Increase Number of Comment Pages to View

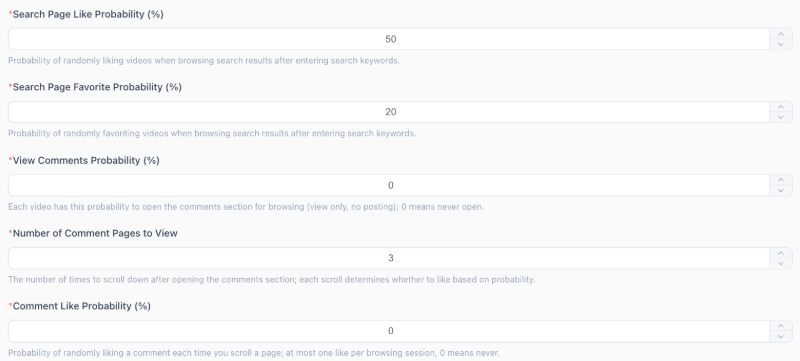781,253
